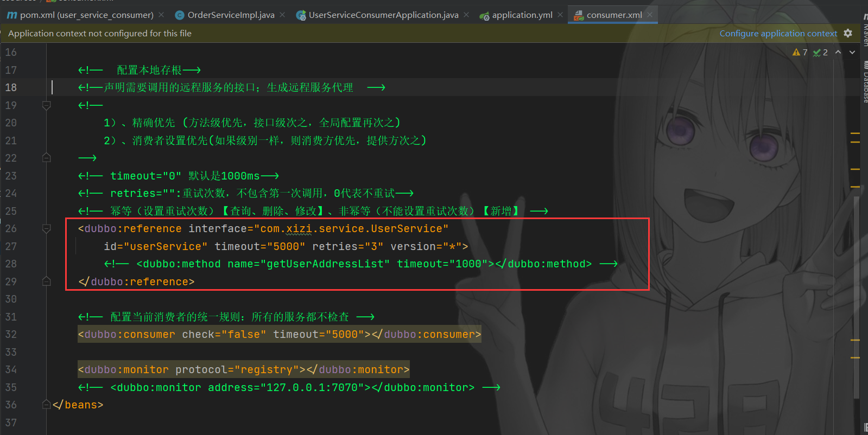Collapse the dubbo:reference block at line 26
The image size is (868, 435).
(47, 228)
